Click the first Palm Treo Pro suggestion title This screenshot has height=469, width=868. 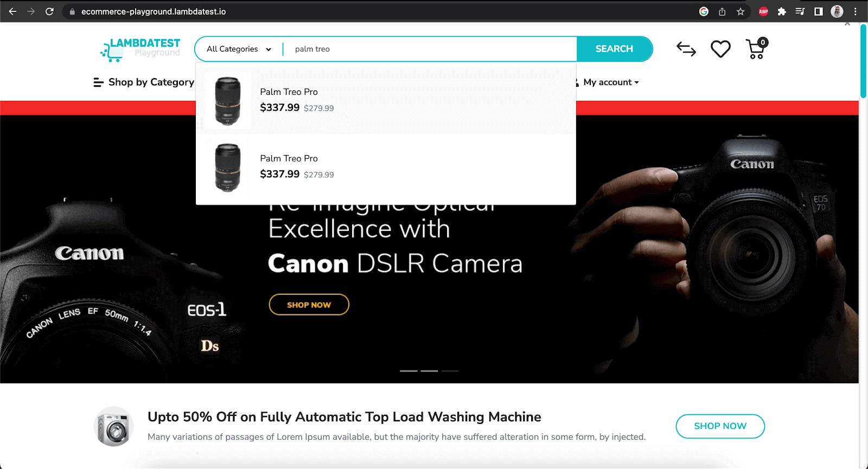click(x=289, y=92)
